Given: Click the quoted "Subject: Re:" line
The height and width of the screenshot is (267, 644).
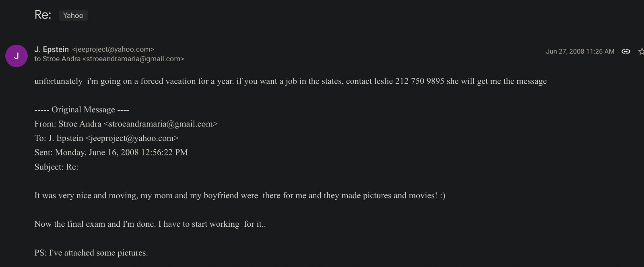Looking at the screenshot, I should coord(56,167).
